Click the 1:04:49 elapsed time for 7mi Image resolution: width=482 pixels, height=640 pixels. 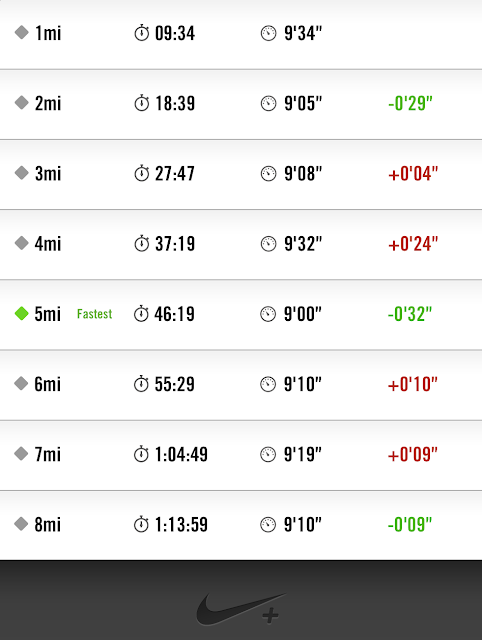click(181, 454)
